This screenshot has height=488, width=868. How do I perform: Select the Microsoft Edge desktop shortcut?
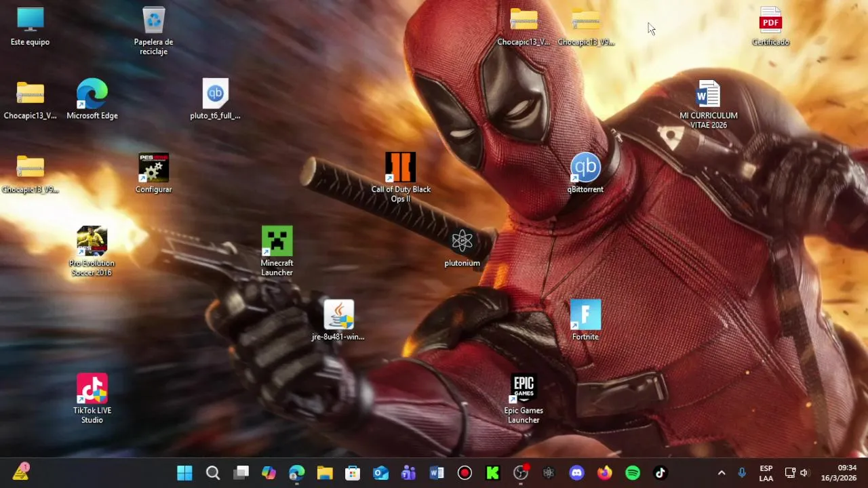(x=92, y=100)
